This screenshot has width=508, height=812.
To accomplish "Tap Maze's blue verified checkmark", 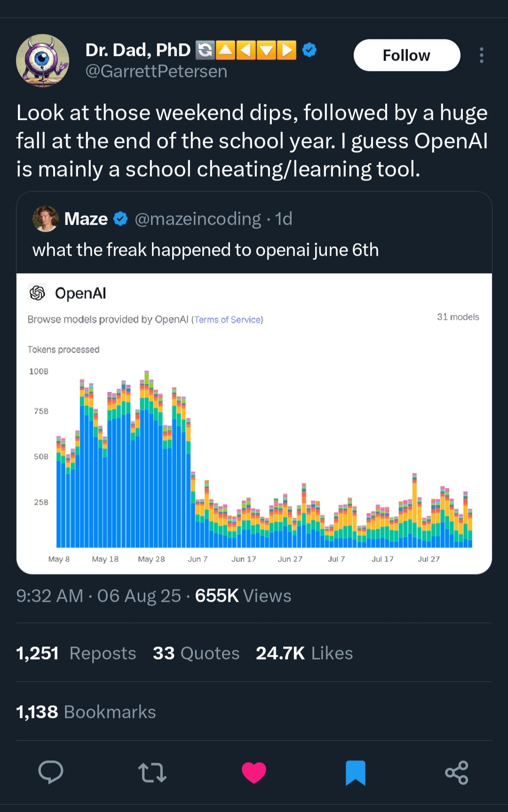I will tap(121, 219).
